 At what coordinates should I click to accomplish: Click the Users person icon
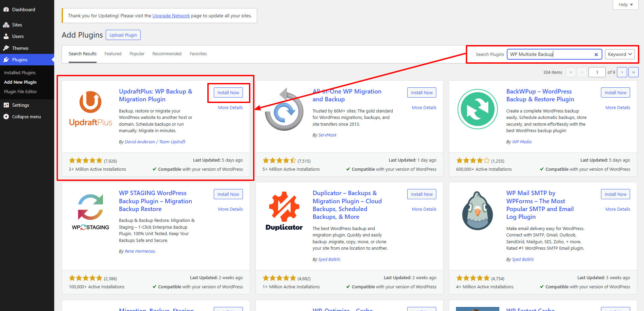pyautogui.click(x=6, y=36)
